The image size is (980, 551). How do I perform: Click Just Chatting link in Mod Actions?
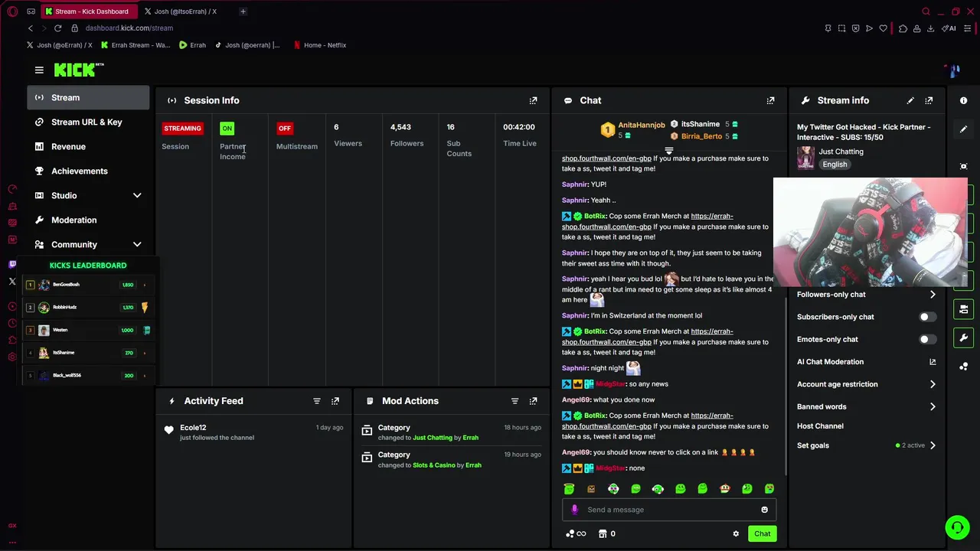click(433, 438)
